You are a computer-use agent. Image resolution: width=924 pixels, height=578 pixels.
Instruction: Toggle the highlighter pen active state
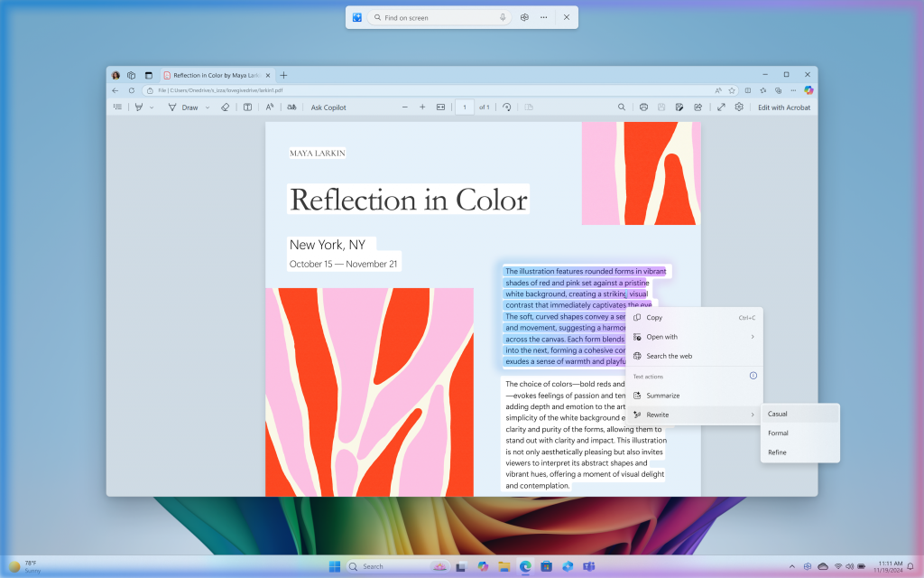(x=140, y=107)
